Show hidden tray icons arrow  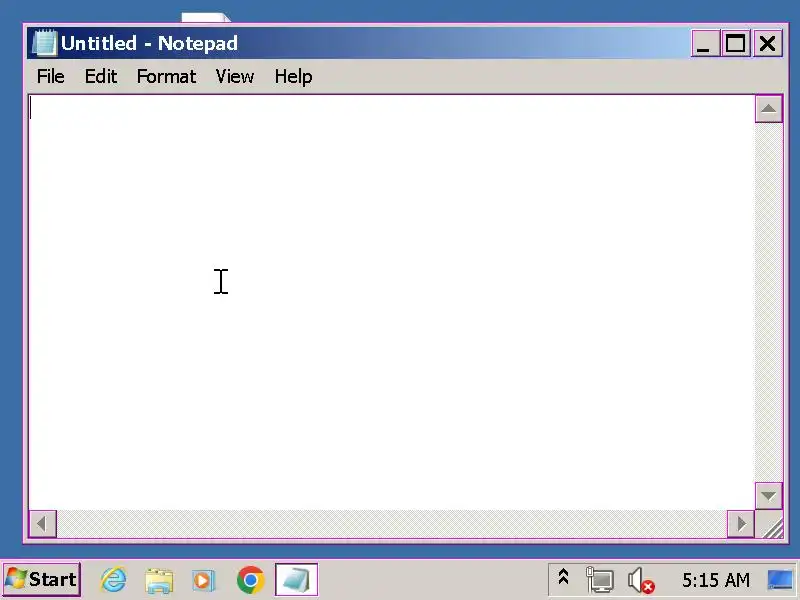pyautogui.click(x=563, y=578)
